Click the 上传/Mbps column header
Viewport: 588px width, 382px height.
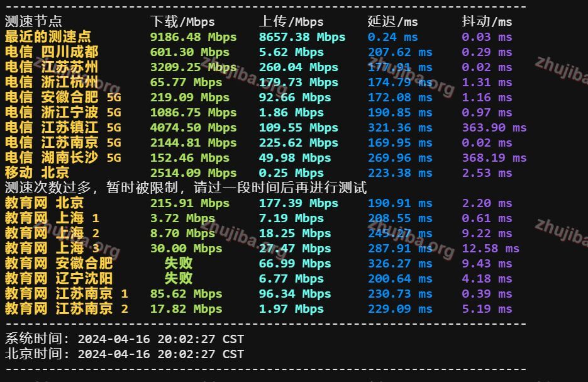[290, 21]
